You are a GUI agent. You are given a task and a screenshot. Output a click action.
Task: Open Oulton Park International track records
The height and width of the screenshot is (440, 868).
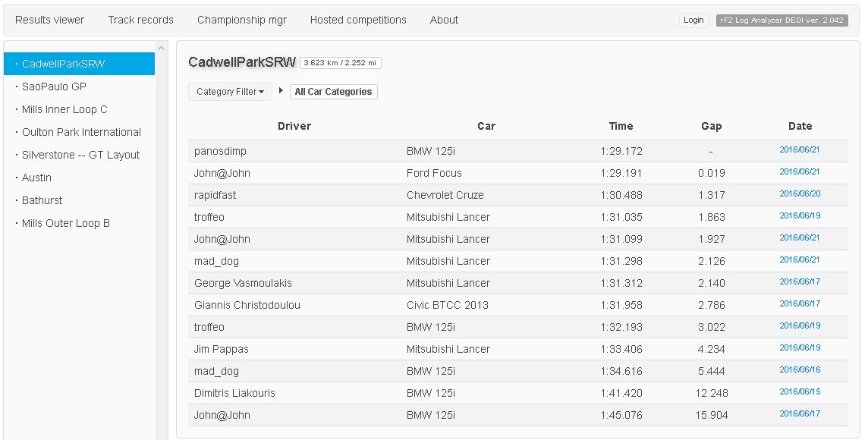tap(81, 132)
